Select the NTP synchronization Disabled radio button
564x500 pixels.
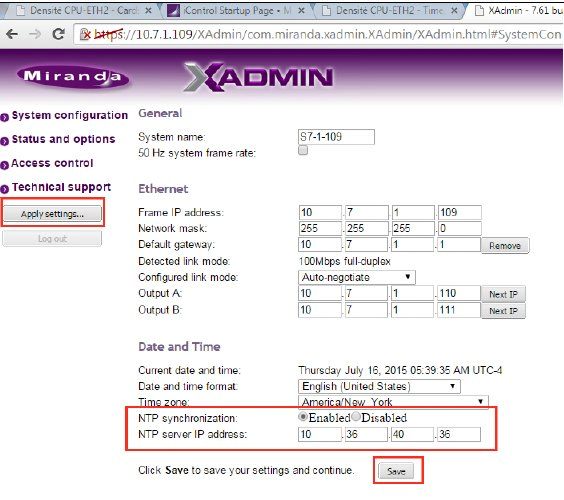coord(356,417)
